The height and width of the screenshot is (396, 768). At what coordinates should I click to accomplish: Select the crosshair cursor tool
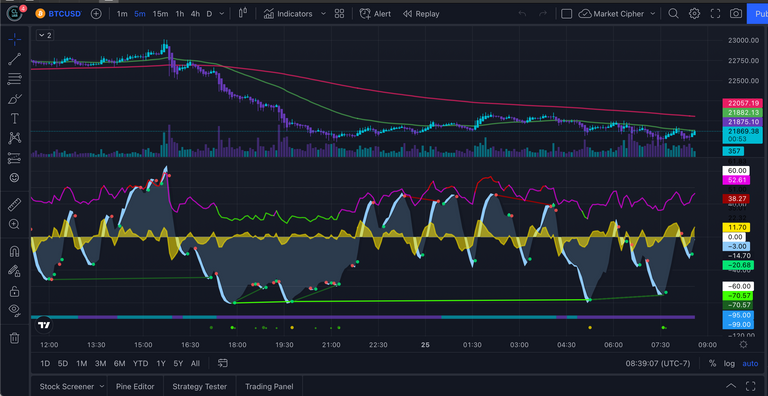(15, 40)
